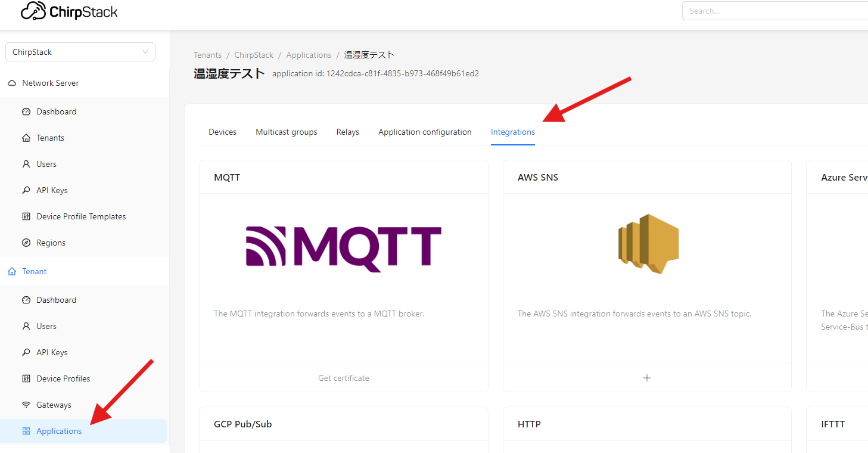Click the Applications breadcrumb link
Viewport: 868px width, 453px height.
coord(309,55)
